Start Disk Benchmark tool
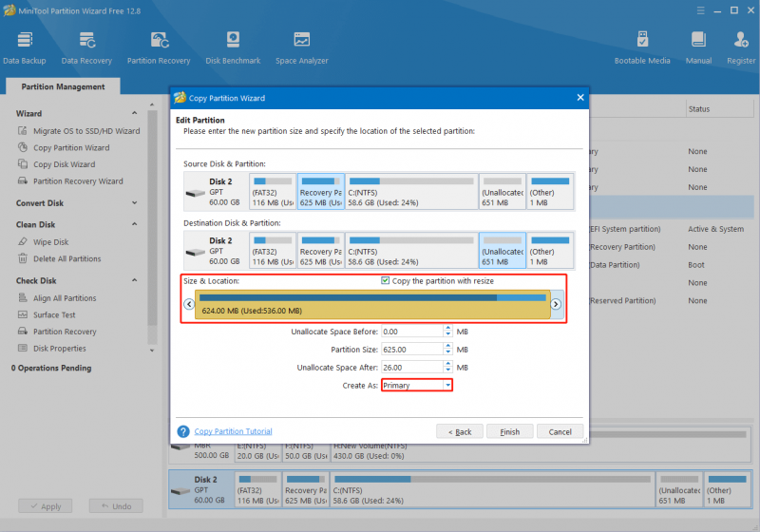760x532 pixels. [x=233, y=47]
